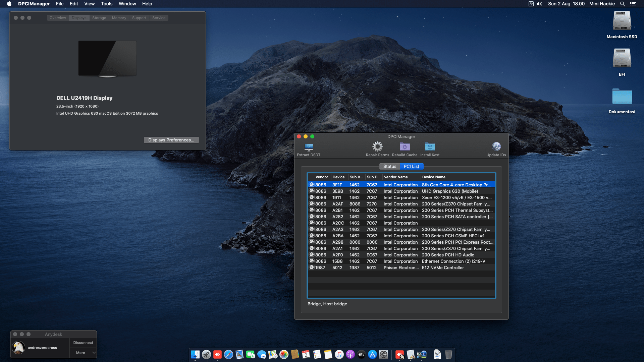Open the Macintosh SSD drive icon
644x362 pixels.
click(x=622, y=21)
